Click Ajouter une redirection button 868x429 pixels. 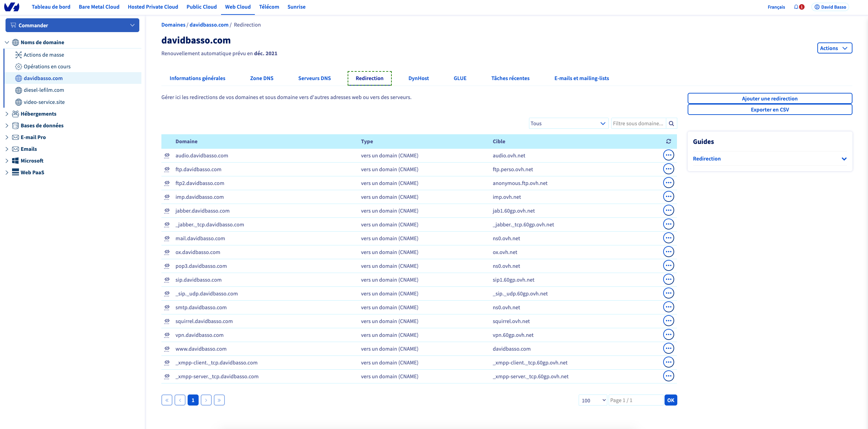769,99
